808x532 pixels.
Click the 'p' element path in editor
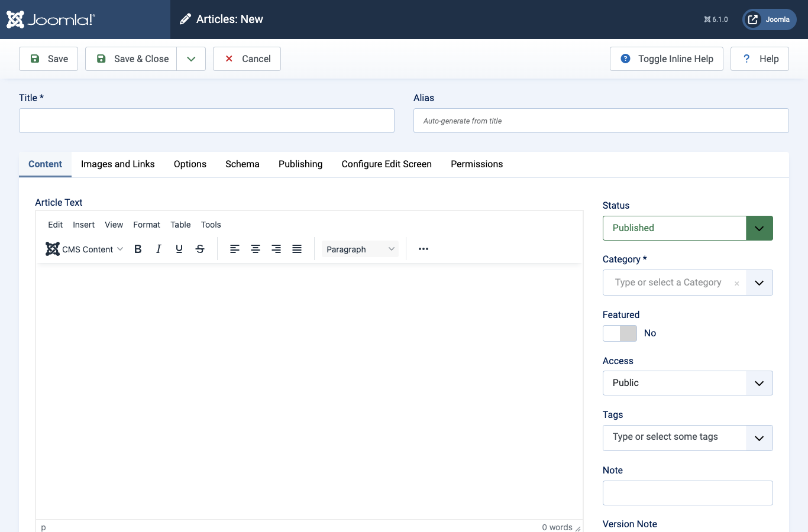pyautogui.click(x=43, y=527)
